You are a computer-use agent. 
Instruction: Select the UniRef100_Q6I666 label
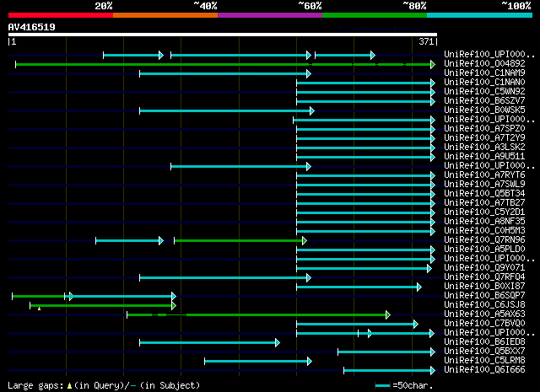[484, 370]
